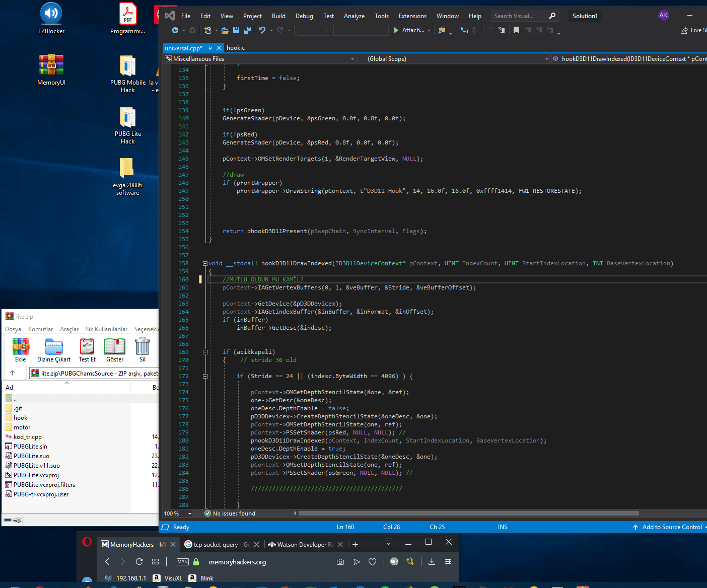Open the Attach... button dropdown arrow
Screen dimensions: 707x588
pyautogui.click(x=429, y=31)
